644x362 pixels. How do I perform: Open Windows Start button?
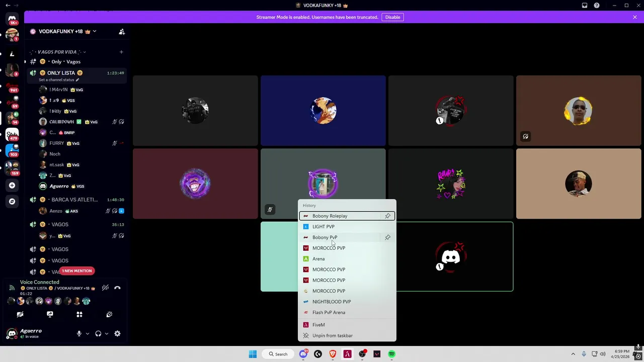click(253, 354)
